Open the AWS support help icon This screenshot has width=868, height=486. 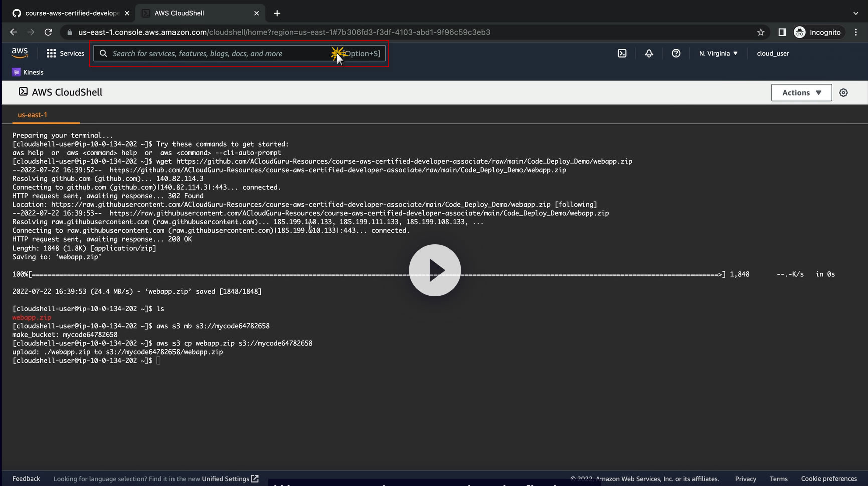(676, 53)
